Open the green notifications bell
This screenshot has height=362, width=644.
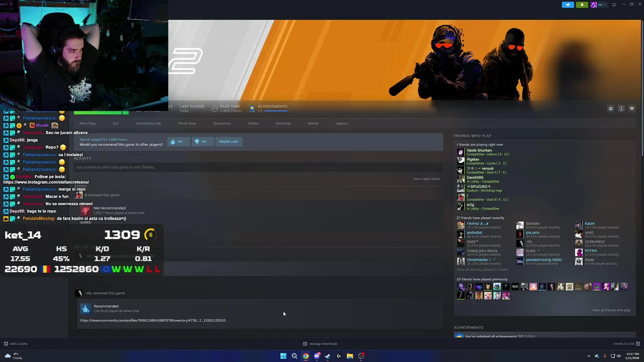[582, 5]
